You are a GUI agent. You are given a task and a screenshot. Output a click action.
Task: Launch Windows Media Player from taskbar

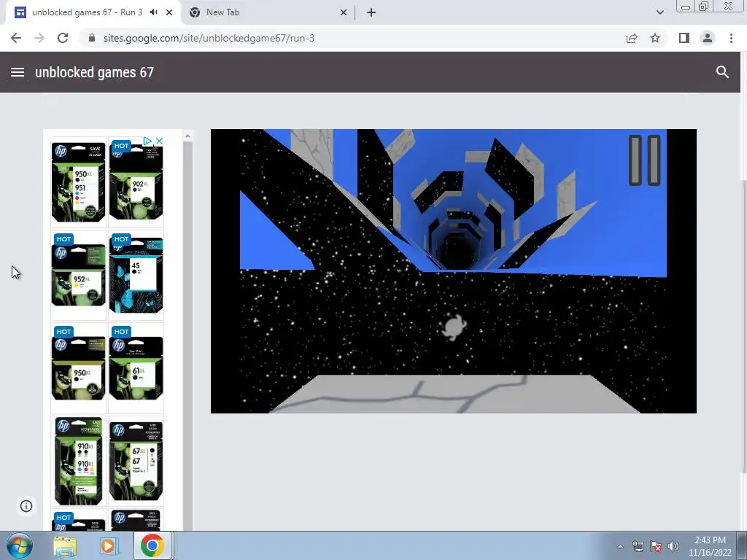[108, 546]
